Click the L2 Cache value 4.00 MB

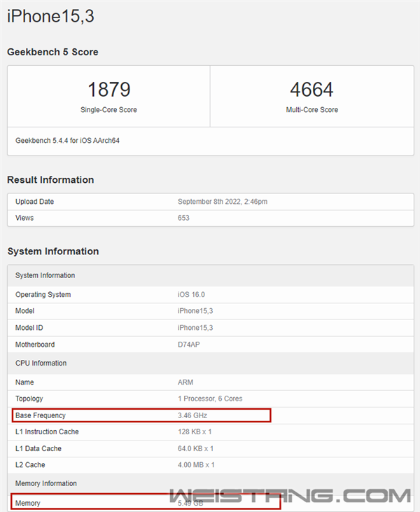(x=196, y=465)
